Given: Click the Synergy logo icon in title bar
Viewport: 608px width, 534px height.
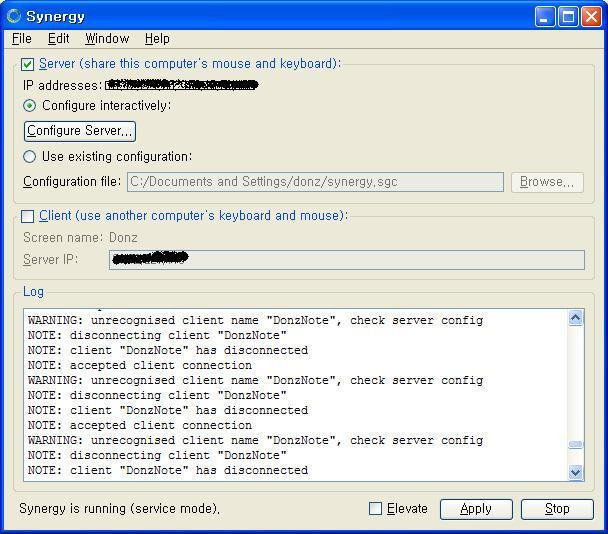Looking at the screenshot, I should coord(14,16).
